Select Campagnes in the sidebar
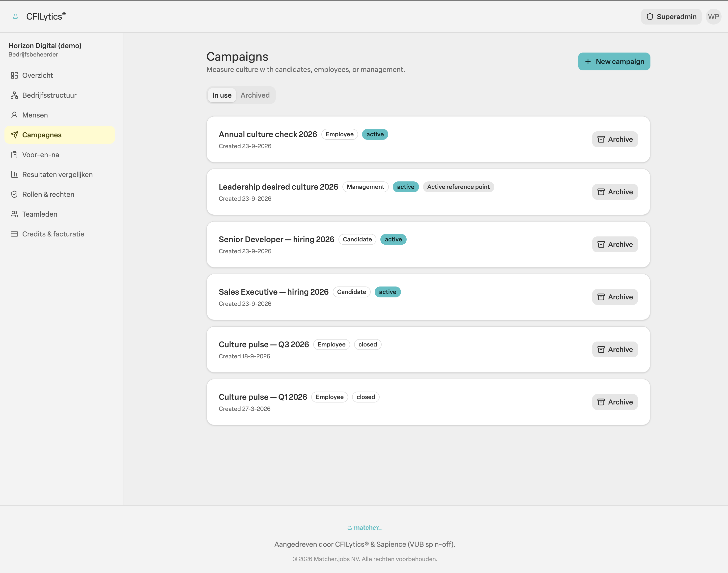Screen dimensions: 728x573 click(x=60, y=135)
